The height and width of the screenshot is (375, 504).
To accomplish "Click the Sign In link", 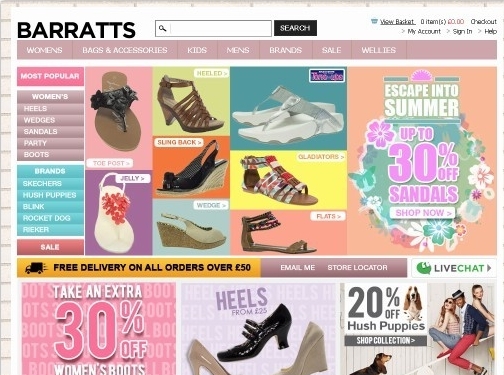I will (x=462, y=31).
